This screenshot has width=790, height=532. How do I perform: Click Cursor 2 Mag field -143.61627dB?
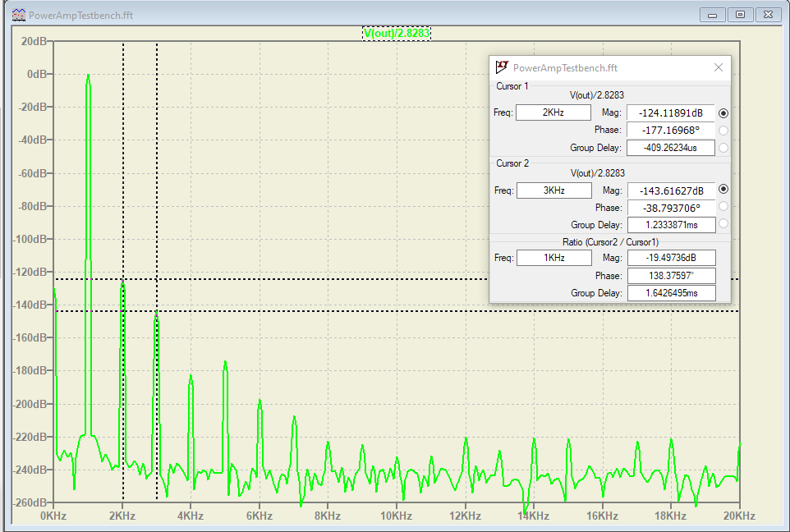pyautogui.click(x=671, y=191)
